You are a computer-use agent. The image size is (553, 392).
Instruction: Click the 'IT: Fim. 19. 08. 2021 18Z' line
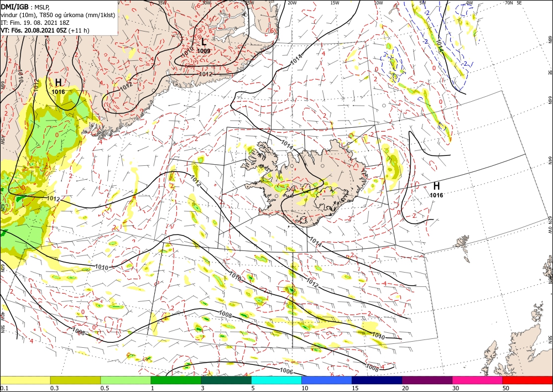click(34, 23)
